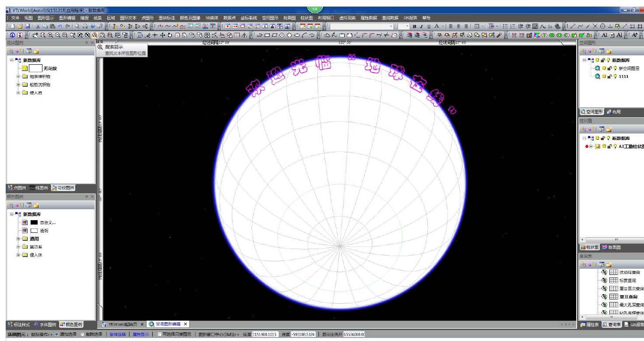This screenshot has height=341, width=644.
Task: Click the array grid tool icon
Action: 207,35
